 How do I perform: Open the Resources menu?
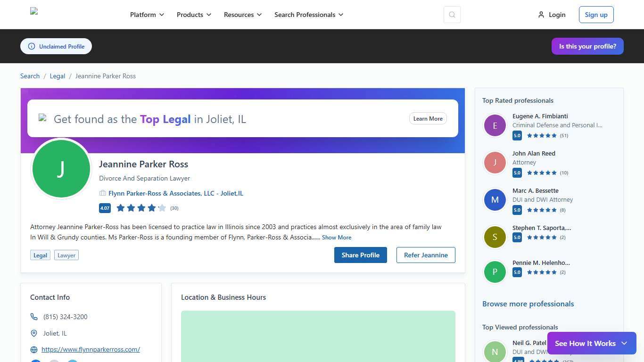[x=242, y=15]
